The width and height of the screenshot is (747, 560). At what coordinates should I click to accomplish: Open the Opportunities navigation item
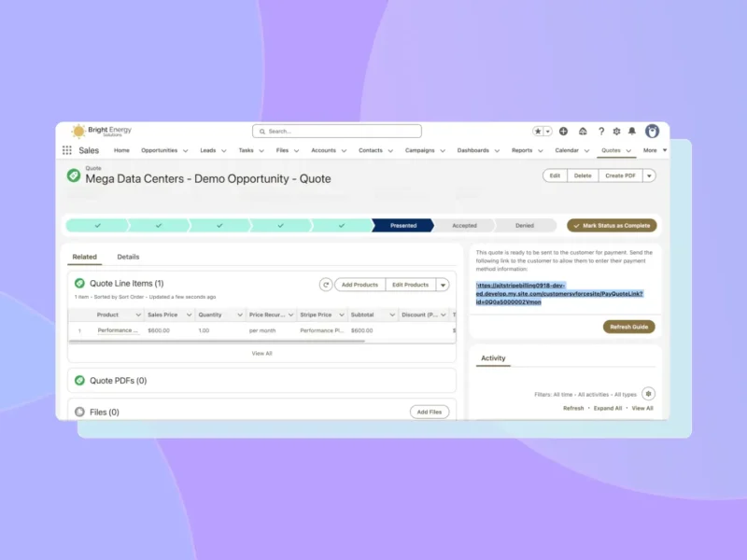click(x=160, y=150)
